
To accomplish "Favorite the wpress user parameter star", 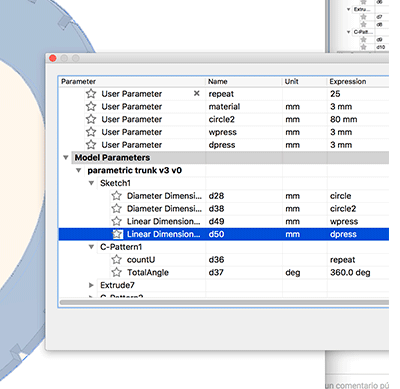I will coord(91,132).
